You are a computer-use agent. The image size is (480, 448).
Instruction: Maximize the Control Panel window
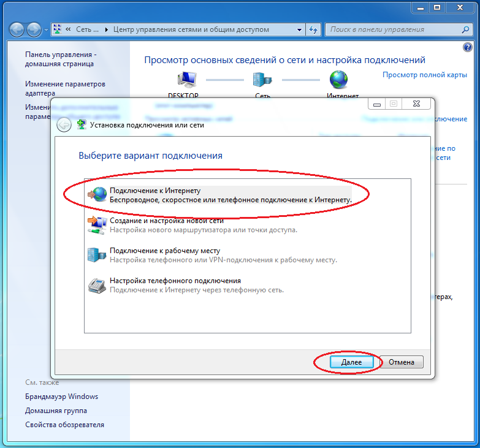pyautogui.click(x=437, y=7)
